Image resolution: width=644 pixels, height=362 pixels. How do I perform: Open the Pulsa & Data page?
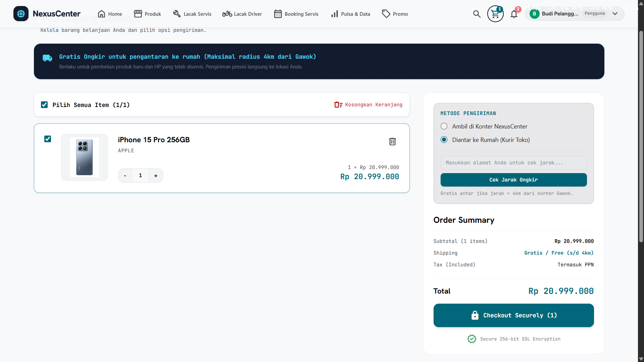coord(350,14)
